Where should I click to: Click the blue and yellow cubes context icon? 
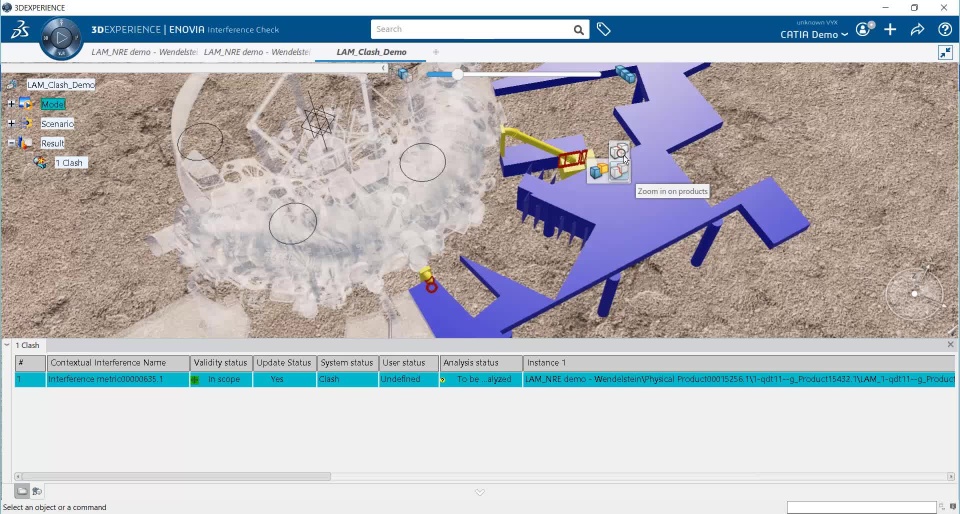click(599, 171)
